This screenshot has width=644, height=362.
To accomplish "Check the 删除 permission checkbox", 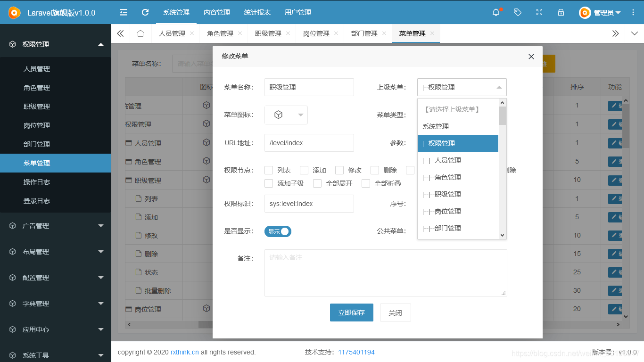I will 375,170.
